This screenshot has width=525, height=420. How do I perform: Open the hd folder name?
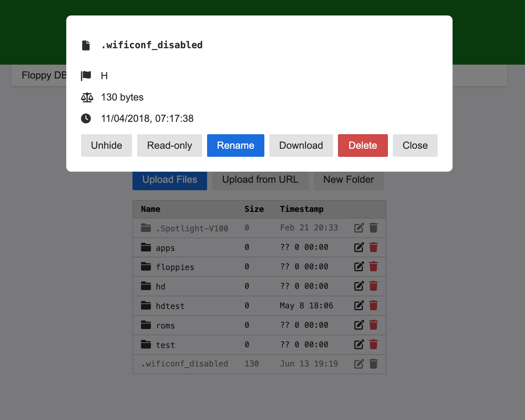[160, 287]
